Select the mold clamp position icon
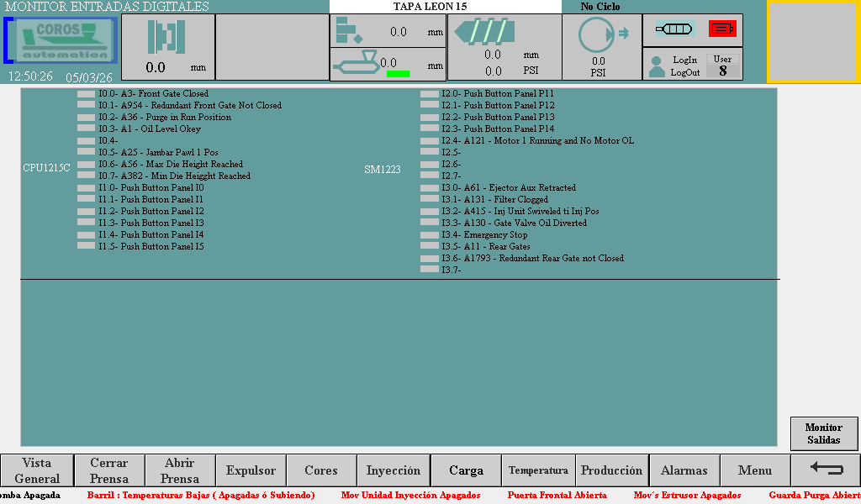 point(166,37)
